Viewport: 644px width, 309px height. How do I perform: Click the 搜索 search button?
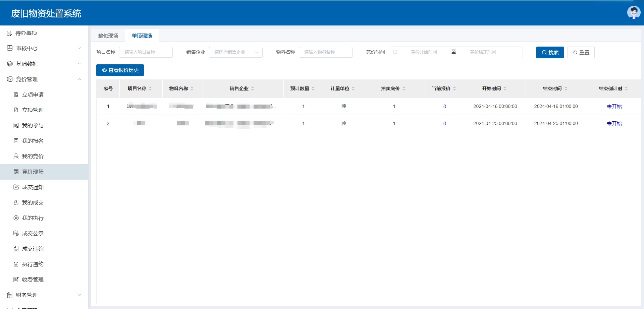550,52
